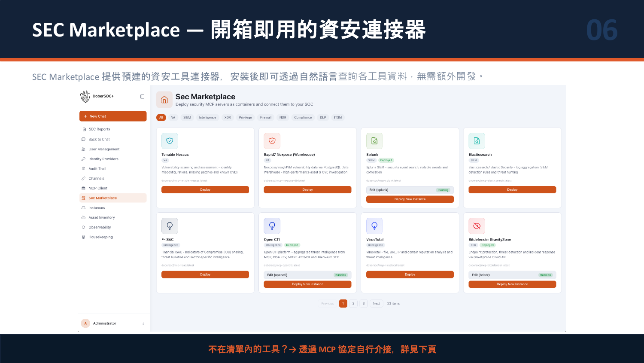The height and width of the screenshot is (363, 644).
Task: Filter marketplace by Intelligence category
Action: 208,117
